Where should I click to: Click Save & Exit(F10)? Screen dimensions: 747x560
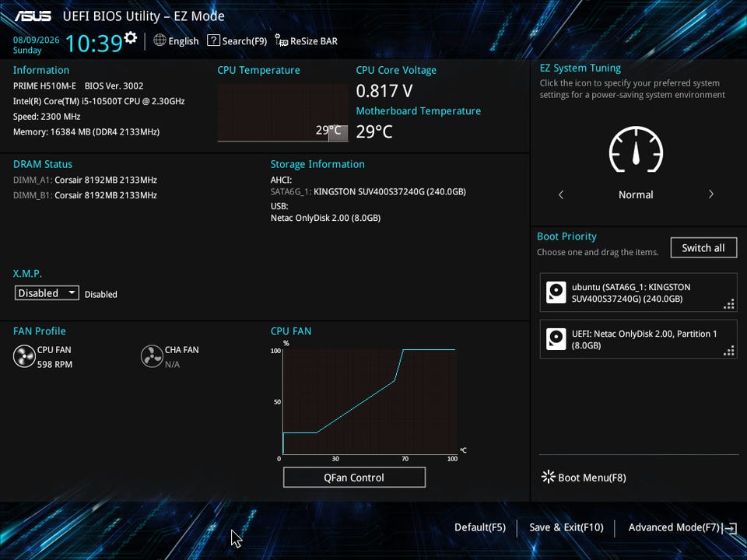(x=566, y=527)
